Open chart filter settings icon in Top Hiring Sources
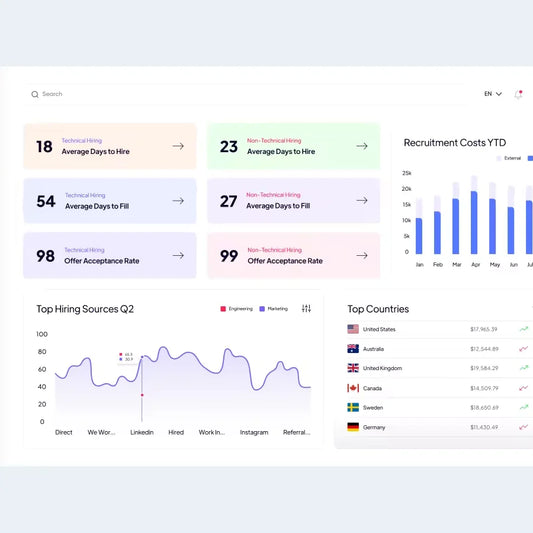Viewport: 533px width, 533px height. click(x=306, y=308)
